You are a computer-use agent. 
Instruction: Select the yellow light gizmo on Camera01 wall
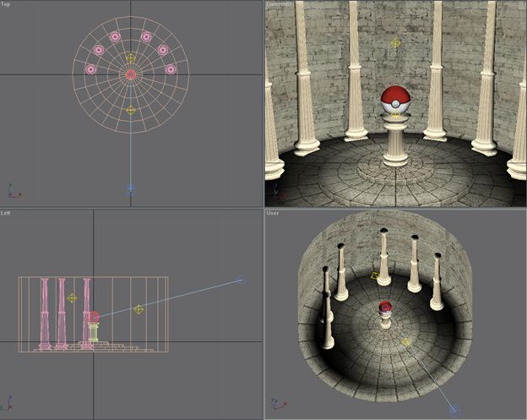coord(395,43)
